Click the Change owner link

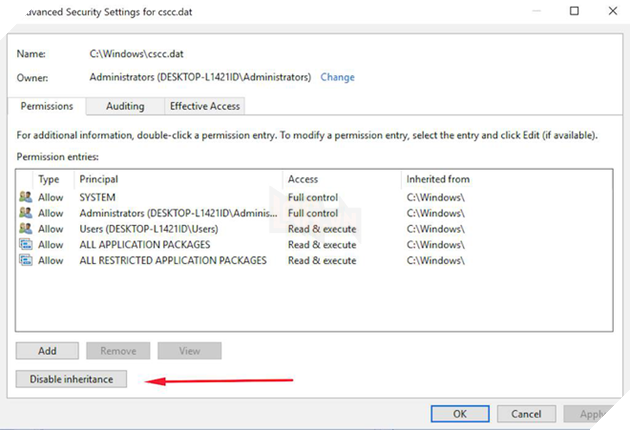(337, 77)
